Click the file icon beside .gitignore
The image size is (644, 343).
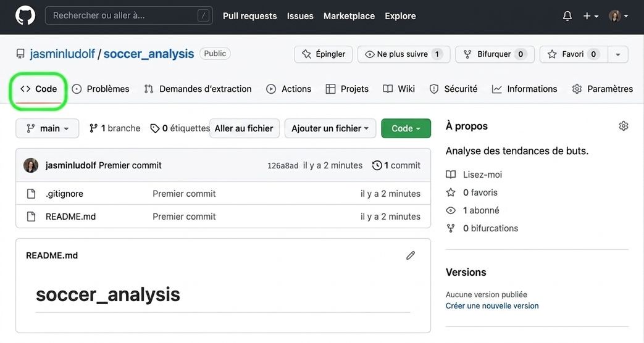point(31,194)
